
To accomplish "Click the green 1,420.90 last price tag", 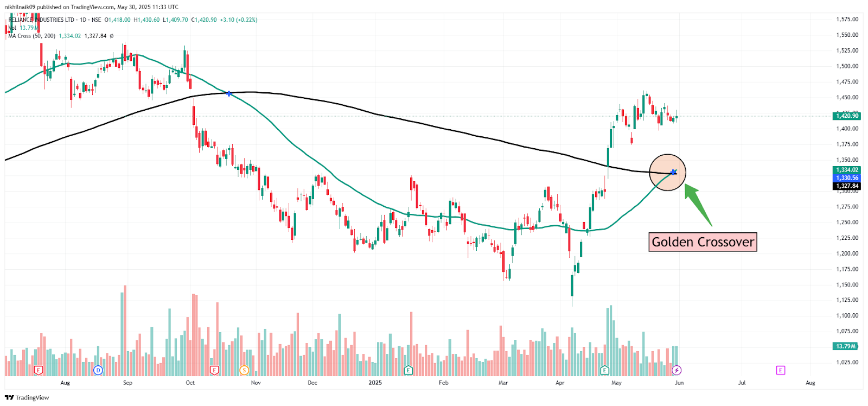I will 847,116.
